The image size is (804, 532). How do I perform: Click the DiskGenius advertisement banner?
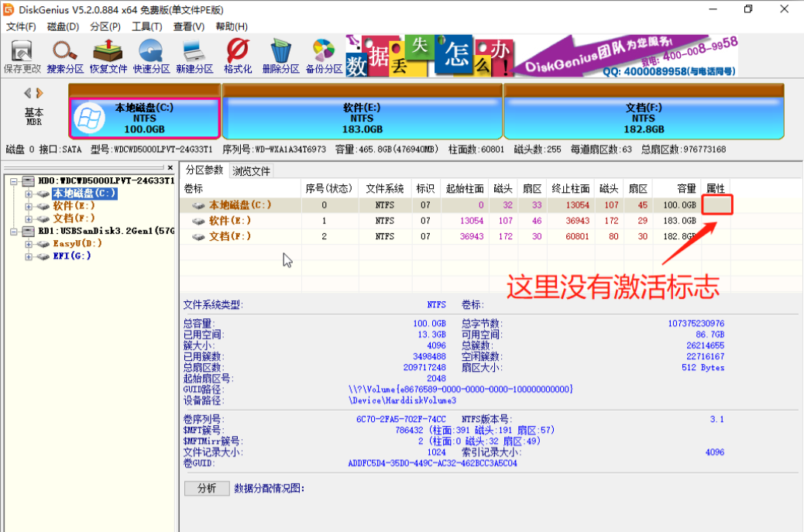click(542, 55)
